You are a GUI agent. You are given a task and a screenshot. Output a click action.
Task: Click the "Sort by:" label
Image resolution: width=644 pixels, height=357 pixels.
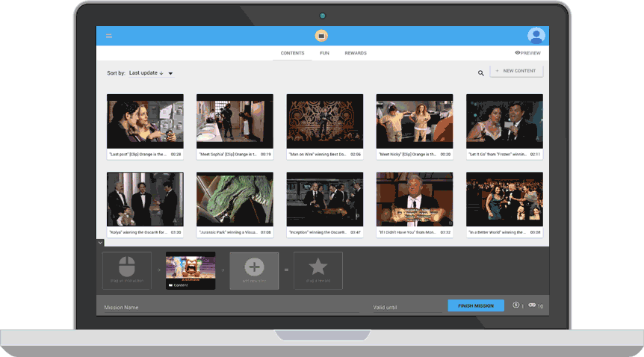(x=116, y=73)
